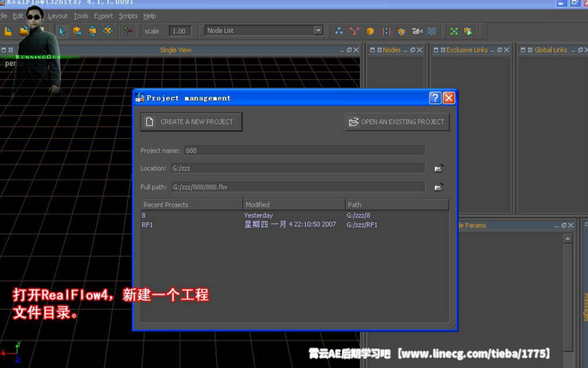Click the open project folder toolbar icon

[24, 31]
